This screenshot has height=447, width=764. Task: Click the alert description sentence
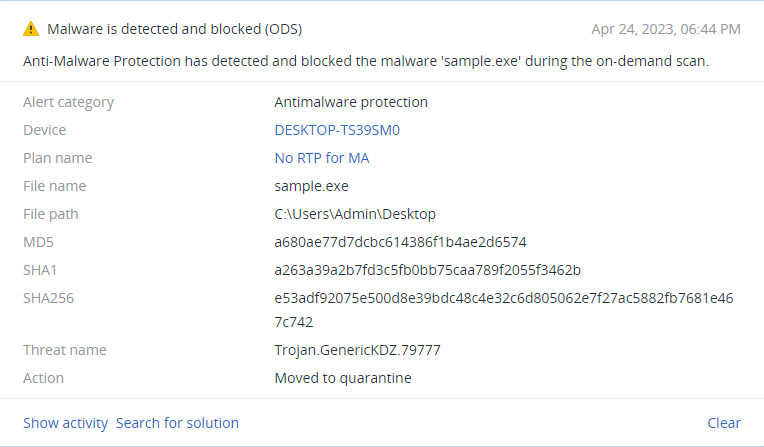click(x=366, y=61)
